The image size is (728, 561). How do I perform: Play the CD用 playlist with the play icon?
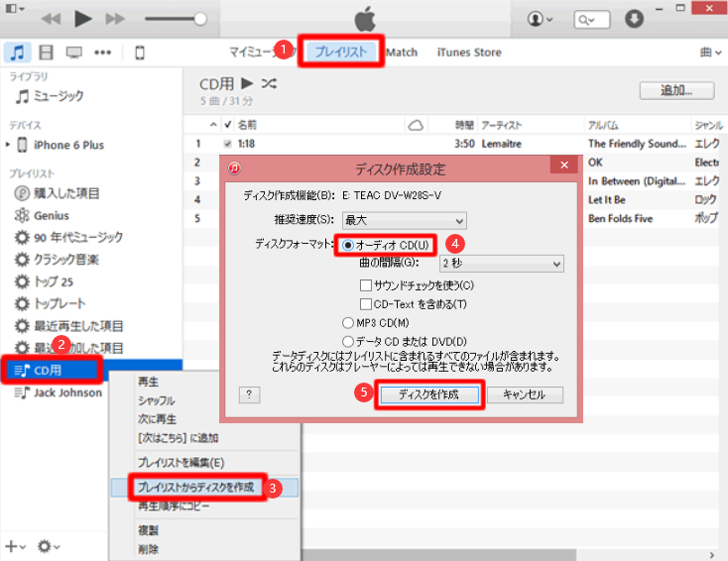[x=247, y=83]
